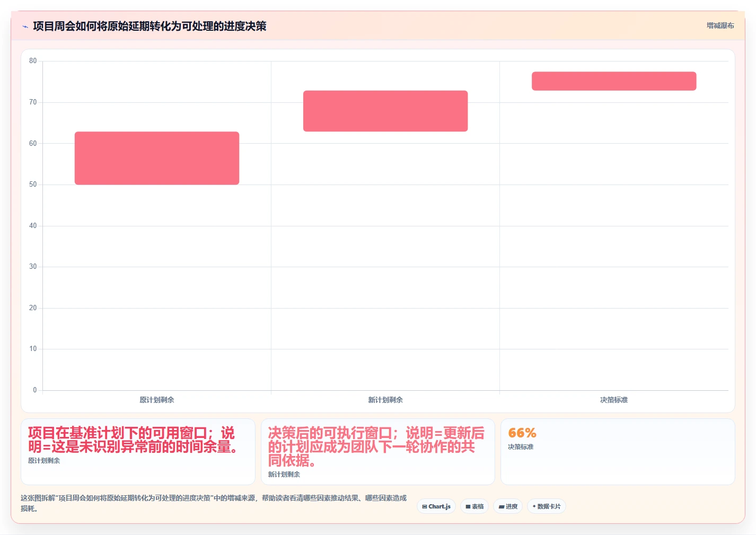
Task: Click the 决策标准 x-axis label
Action: (614, 400)
